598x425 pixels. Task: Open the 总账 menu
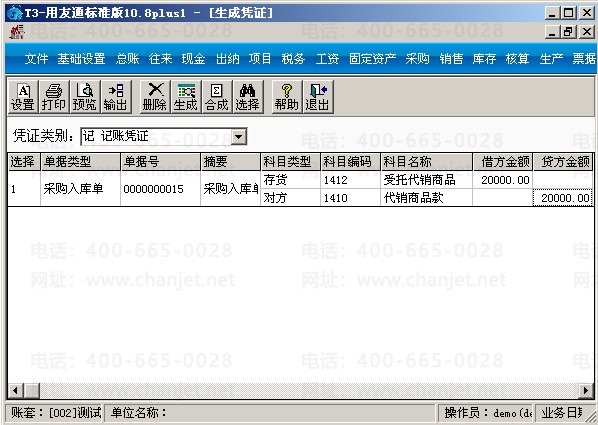(128, 59)
